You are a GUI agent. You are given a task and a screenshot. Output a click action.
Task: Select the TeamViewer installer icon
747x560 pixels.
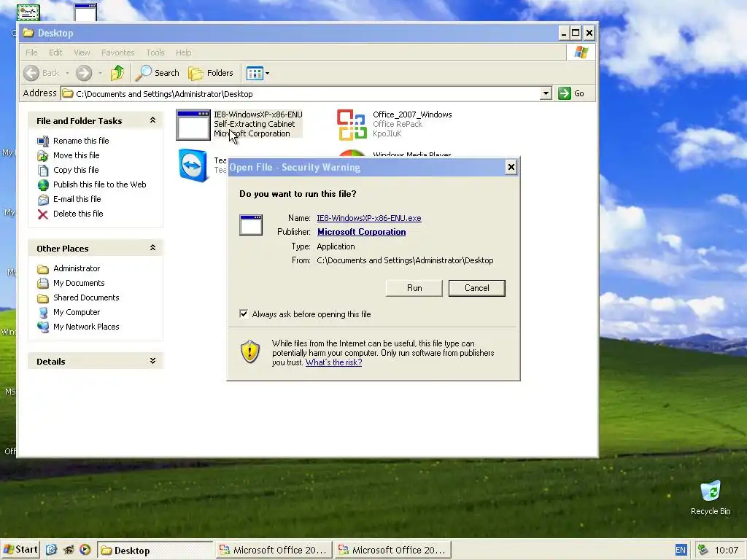click(x=193, y=166)
